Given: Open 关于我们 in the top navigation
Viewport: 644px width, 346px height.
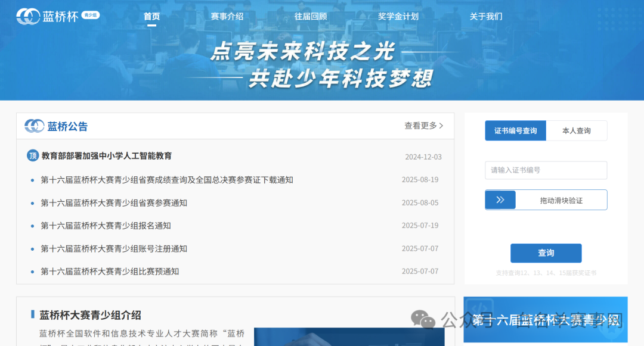Looking at the screenshot, I should 486,17.
